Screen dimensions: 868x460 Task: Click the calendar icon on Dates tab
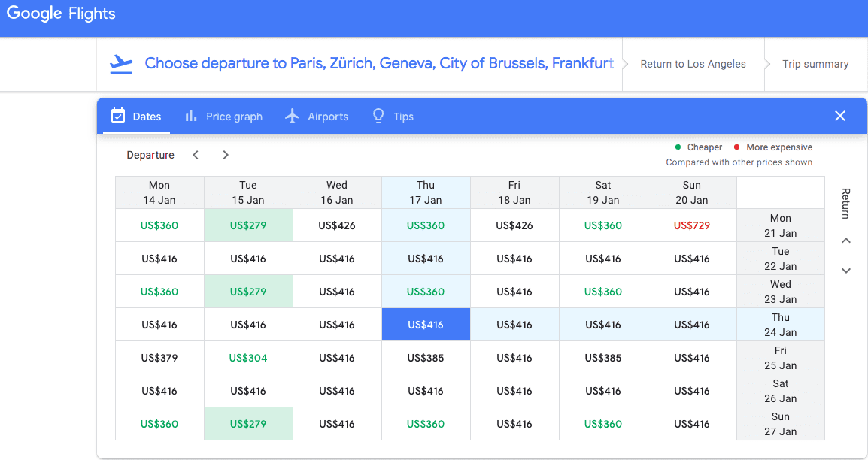118,116
